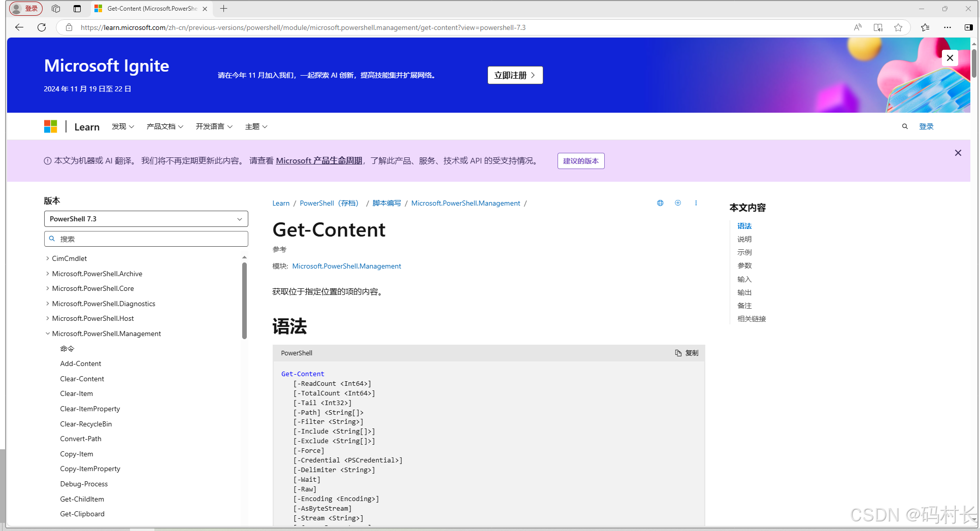Click the 建议的版本 button
Screen dimensions: 980x531
tap(581, 161)
